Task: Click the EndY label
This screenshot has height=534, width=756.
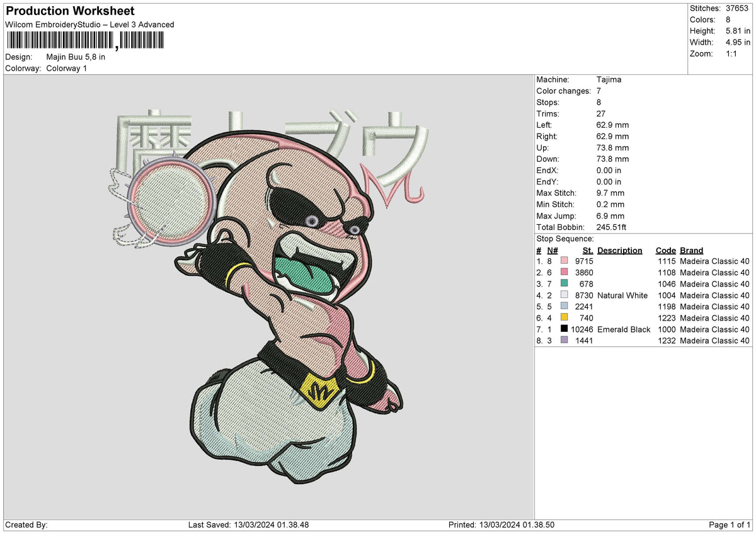Action: pyautogui.click(x=547, y=182)
